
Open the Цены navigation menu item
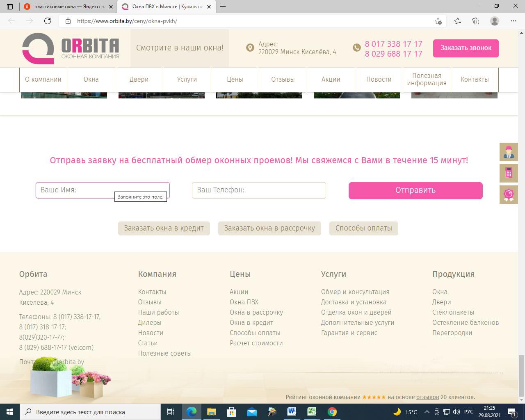[x=235, y=80]
